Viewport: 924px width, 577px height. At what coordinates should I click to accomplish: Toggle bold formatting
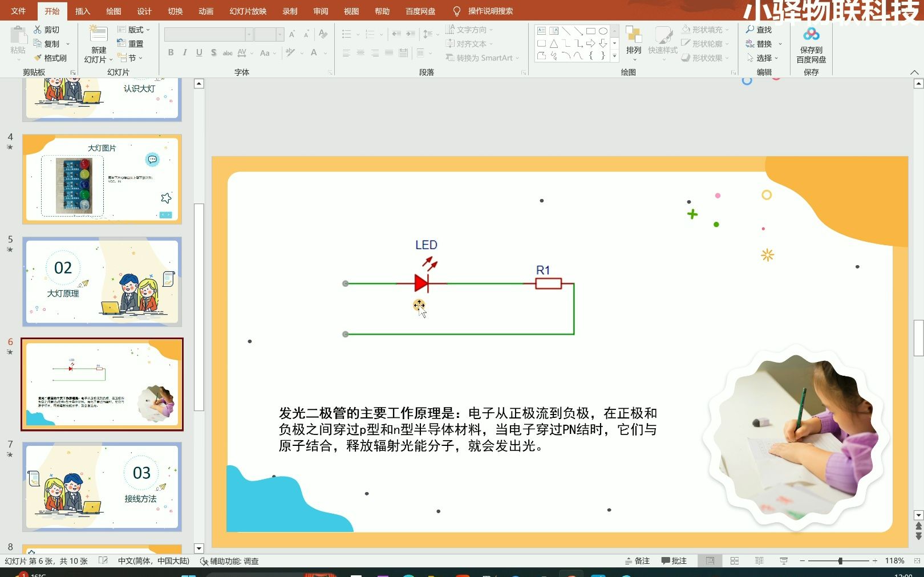coord(170,52)
